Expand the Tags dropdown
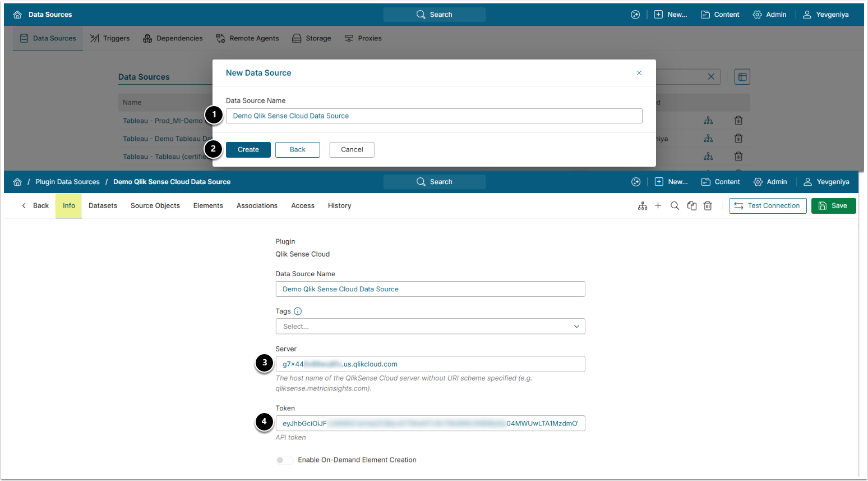The height and width of the screenshot is (481, 868). click(430, 327)
